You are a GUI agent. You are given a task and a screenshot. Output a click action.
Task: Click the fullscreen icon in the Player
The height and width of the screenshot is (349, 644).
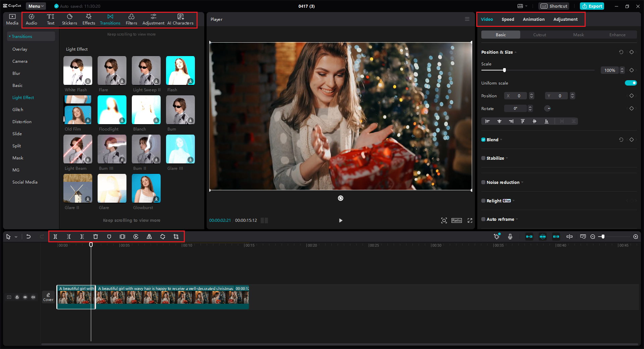pyautogui.click(x=470, y=220)
